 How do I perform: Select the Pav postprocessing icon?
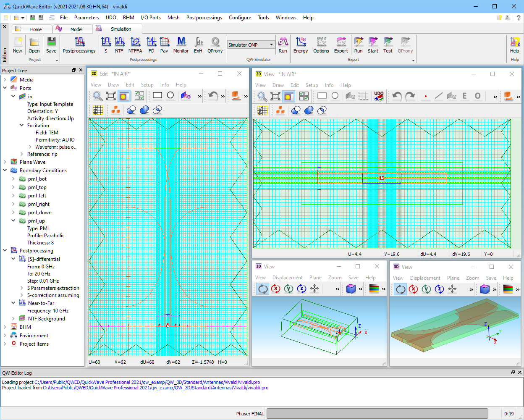tap(164, 45)
